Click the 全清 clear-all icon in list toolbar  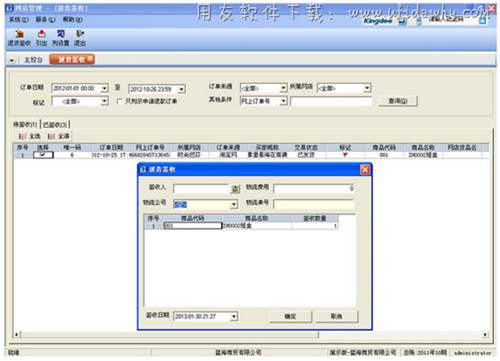[58, 136]
